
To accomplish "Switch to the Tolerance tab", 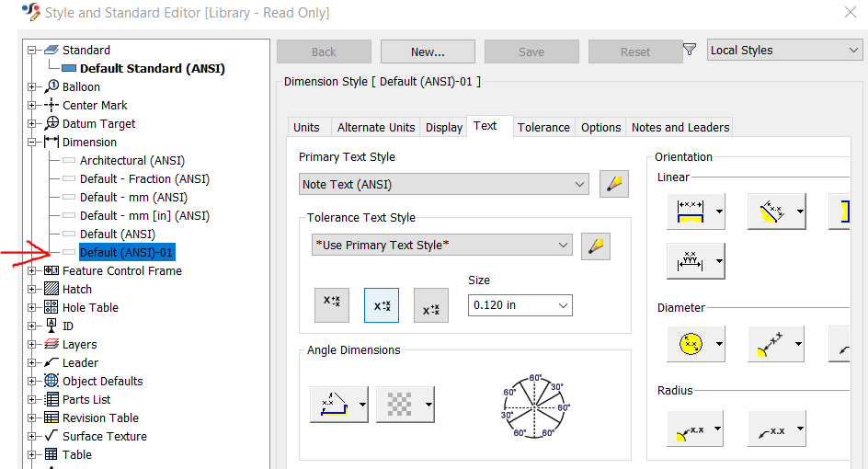I will [x=543, y=127].
